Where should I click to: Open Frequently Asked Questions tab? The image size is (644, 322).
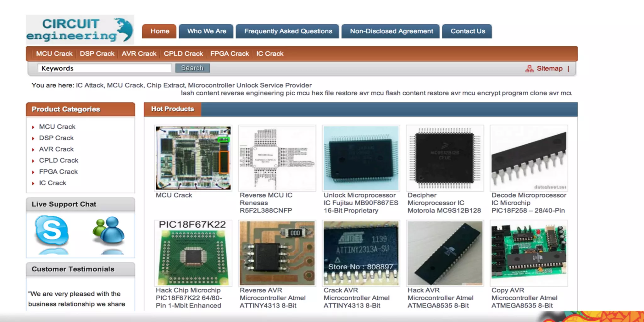288,31
